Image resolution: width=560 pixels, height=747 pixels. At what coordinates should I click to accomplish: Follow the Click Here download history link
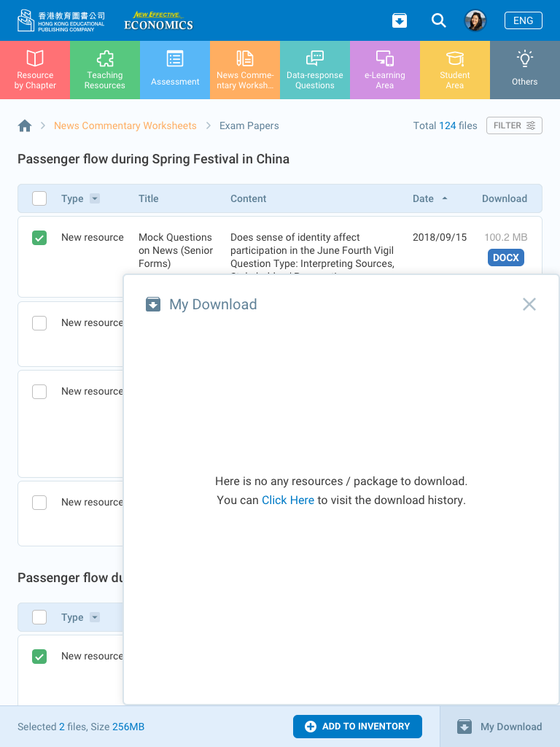click(288, 500)
